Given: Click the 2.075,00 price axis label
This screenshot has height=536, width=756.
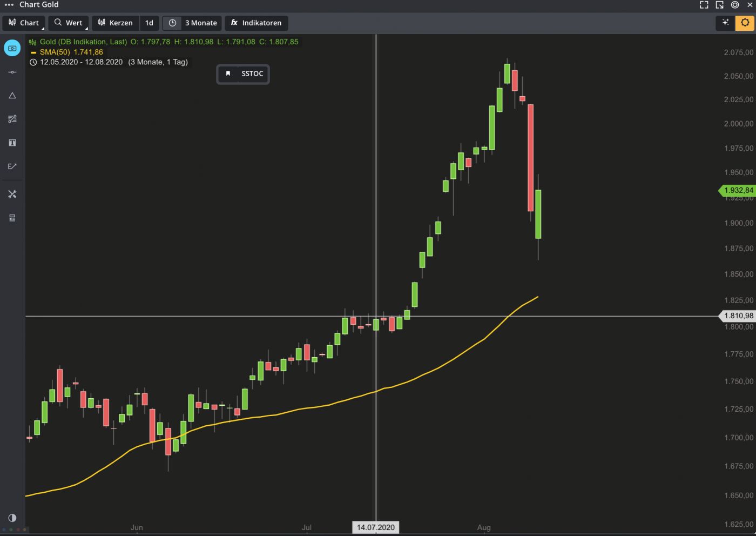Looking at the screenshot, I should tap(738, 52).
